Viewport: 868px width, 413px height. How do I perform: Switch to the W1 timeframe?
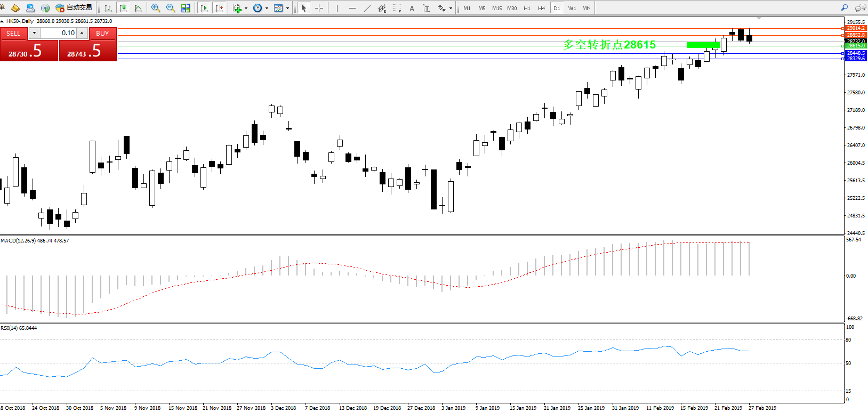point(572,8)
